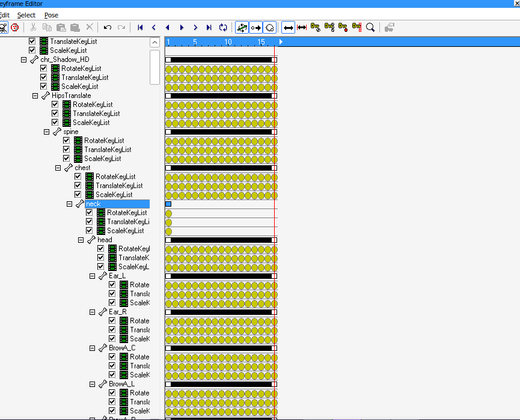Jump to first frame button
The width and height of the screenshot is (520, 420).
(x=140, y=27)
